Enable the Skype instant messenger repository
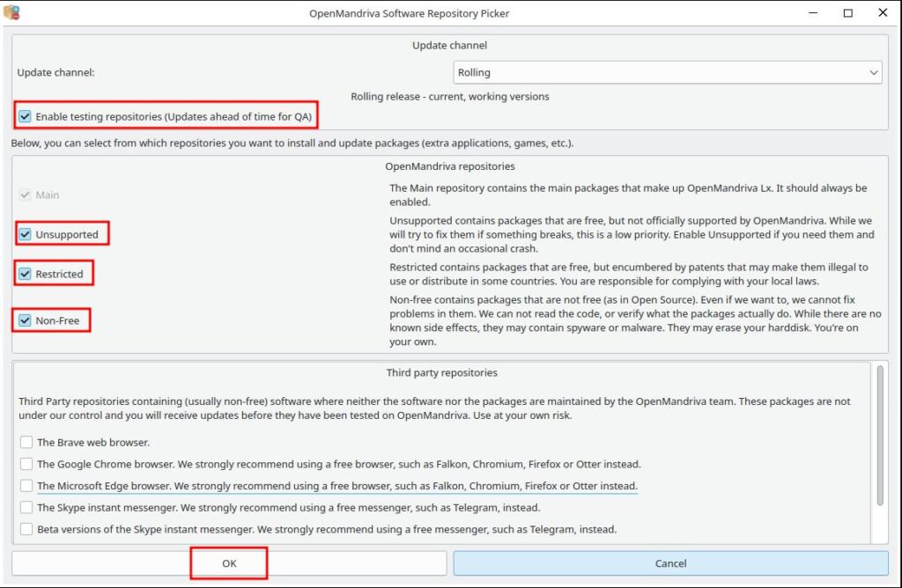The height and width of the screenshot is (588, 902). pos(26,508)
